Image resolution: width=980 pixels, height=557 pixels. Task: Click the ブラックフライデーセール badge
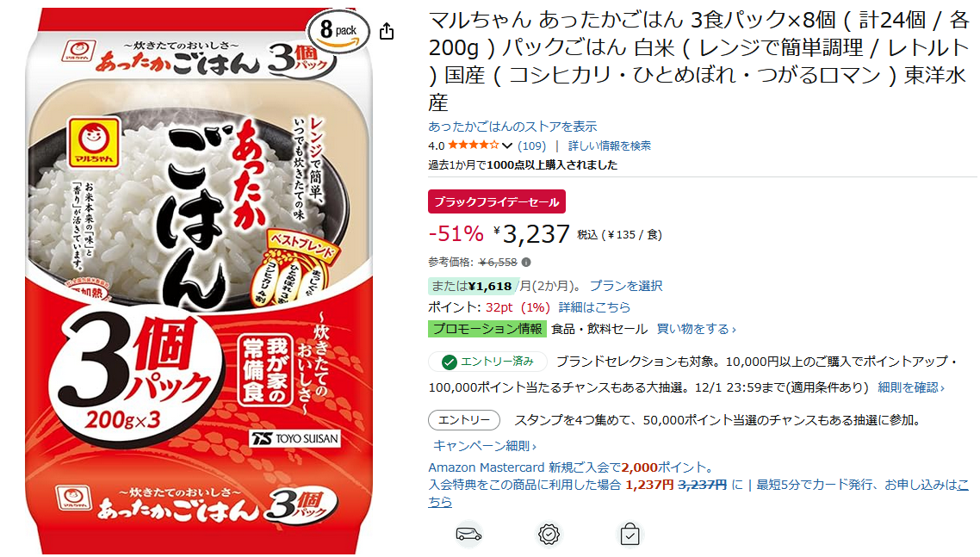pyautogui.click(x=497, y=201)
